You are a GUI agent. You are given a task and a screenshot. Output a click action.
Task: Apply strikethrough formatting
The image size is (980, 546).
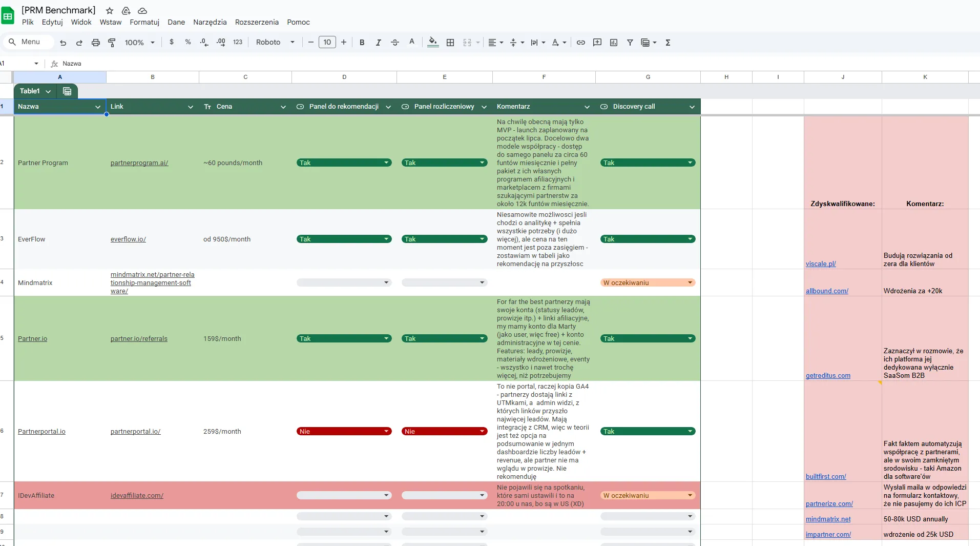coord(394,43)
